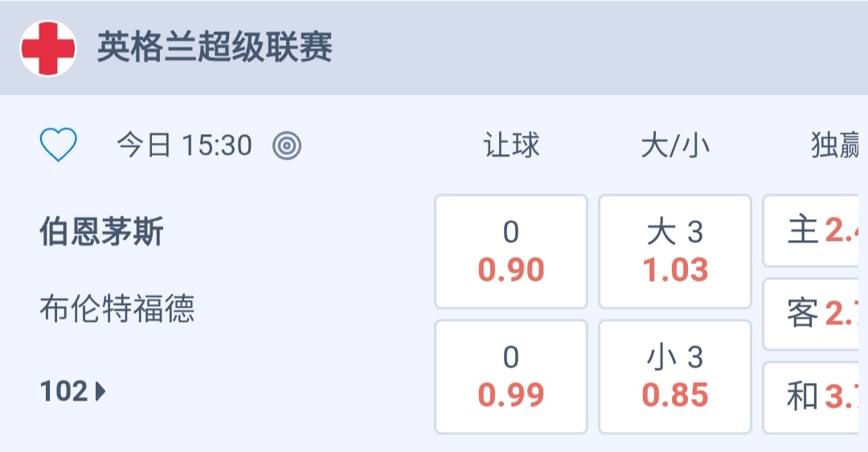Click the England red cross flag icon

coord(48,48)
